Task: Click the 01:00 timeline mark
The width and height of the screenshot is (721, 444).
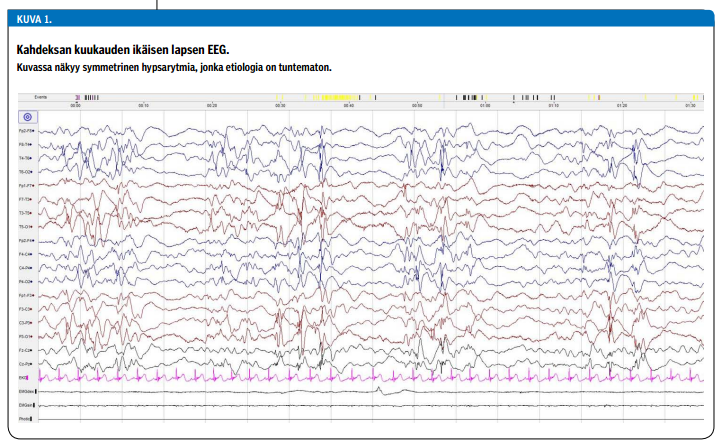Action: tap(485, 104)
